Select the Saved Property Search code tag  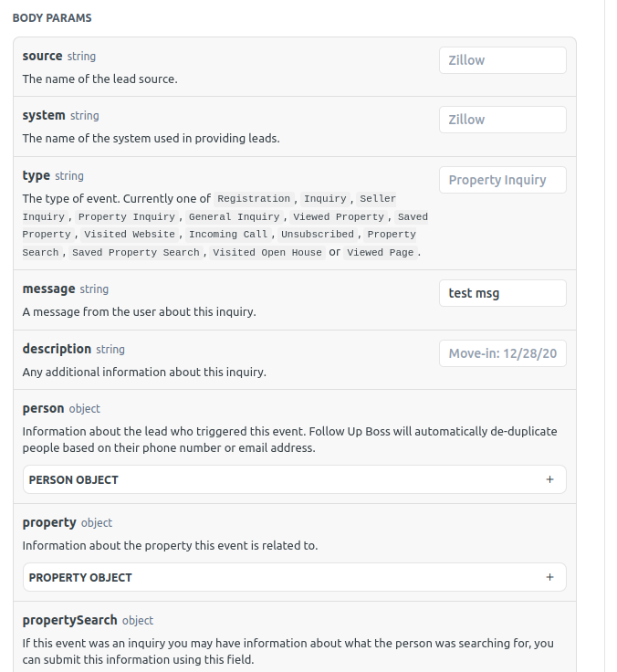click(135, 253)
